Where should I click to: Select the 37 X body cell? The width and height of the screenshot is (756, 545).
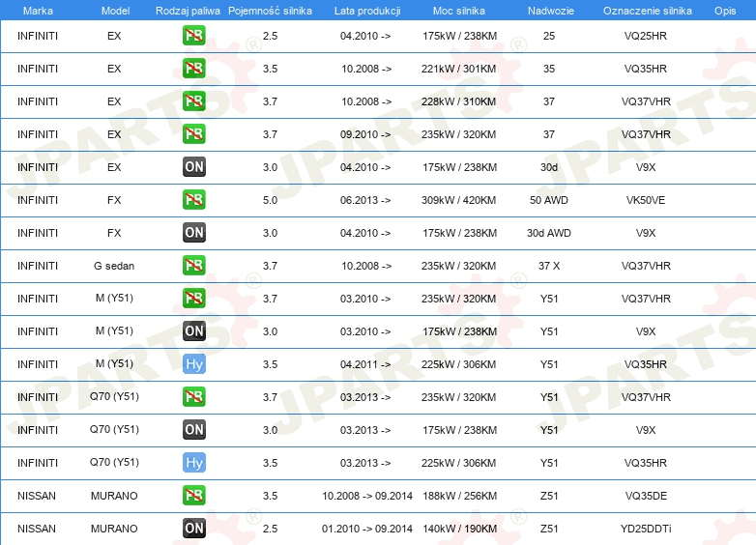pyautogui.click(x=549, y=266)
